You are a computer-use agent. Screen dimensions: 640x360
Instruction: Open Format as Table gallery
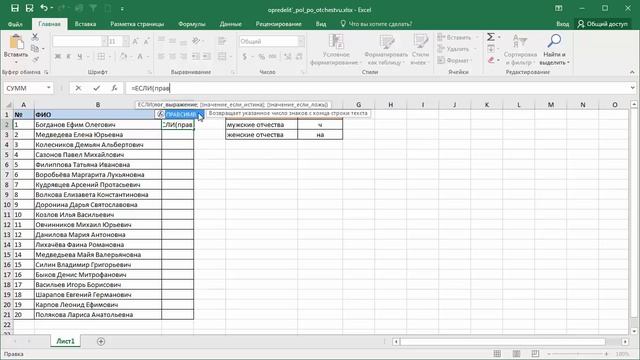point(386,49)
